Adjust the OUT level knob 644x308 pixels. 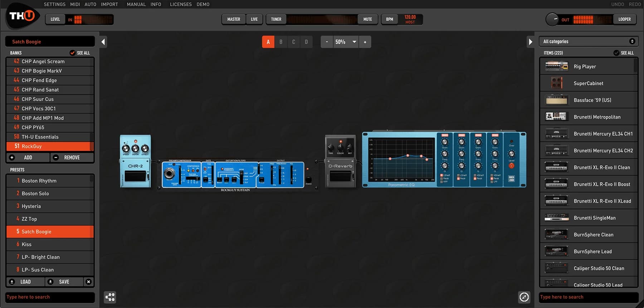click(552, 19)
